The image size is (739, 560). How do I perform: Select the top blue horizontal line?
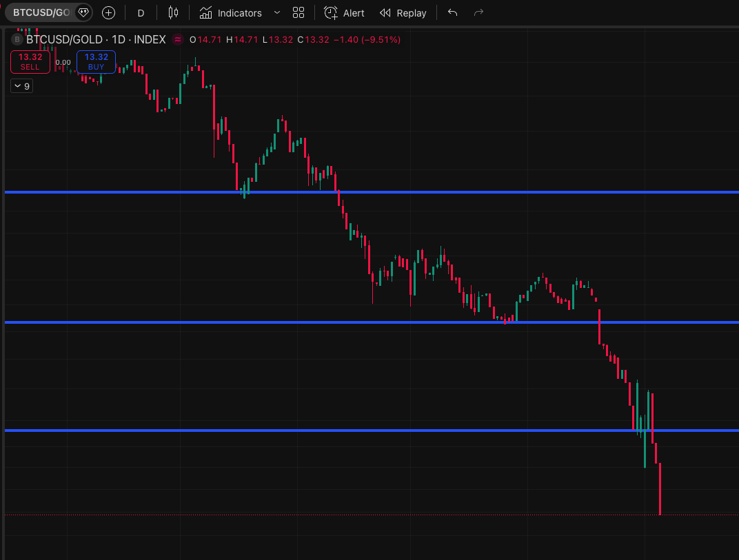point(372,192)
